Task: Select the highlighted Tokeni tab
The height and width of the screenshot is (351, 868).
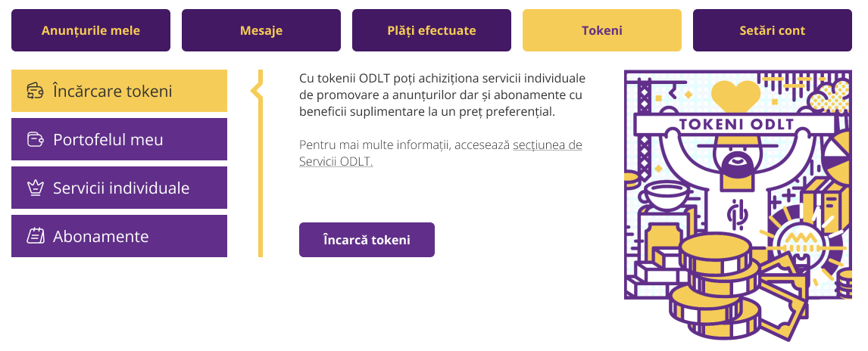Action: pyautogui.click(x=602, y=30)
